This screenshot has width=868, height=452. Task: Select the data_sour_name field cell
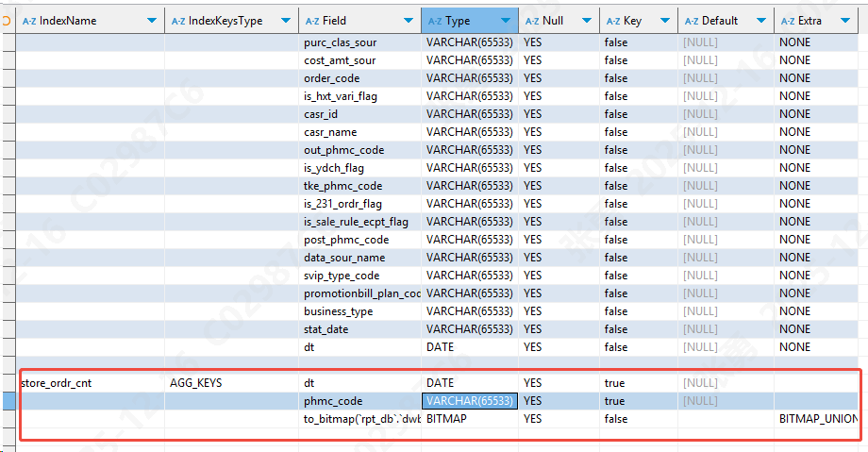pyautogui.click(x=360, y=258)
